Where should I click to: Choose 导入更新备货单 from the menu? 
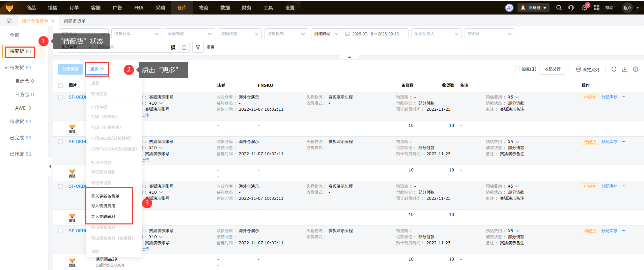pyautogui.click(x=105, y=196)
